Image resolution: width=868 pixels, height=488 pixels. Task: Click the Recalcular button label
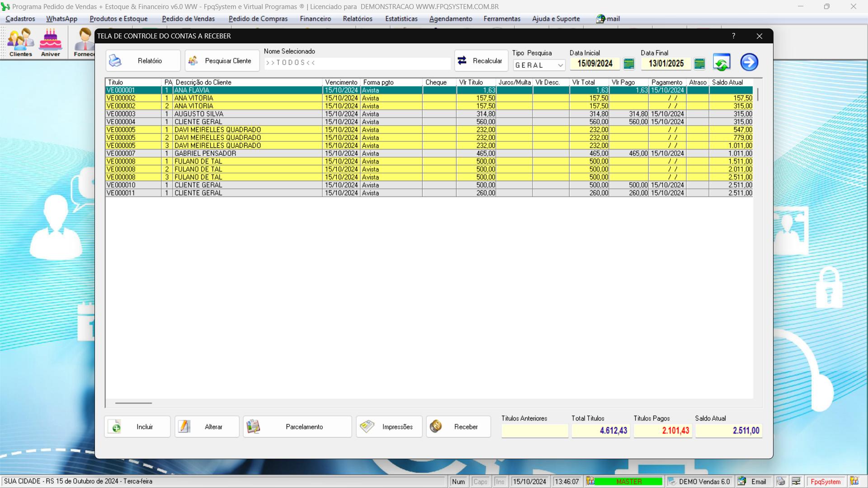(x=487, y=61)
